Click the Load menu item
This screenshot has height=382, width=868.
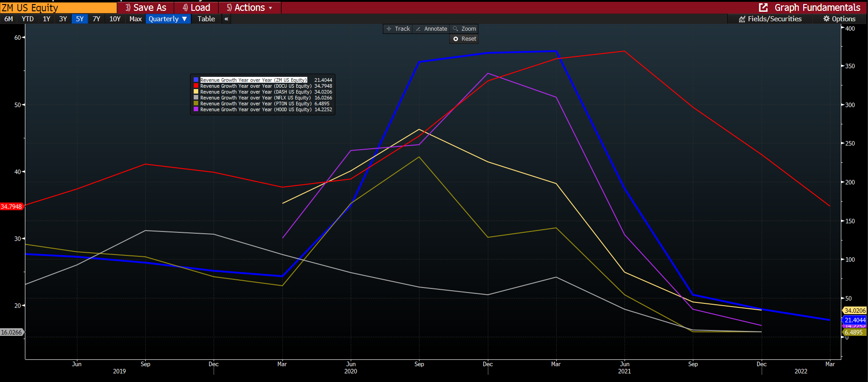(196, 8)
